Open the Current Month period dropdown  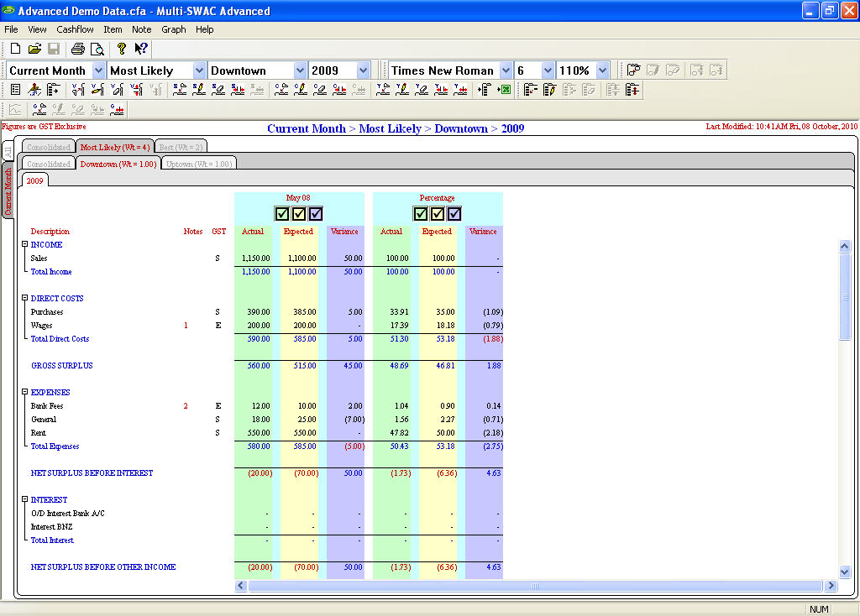(x=98, y=70)
